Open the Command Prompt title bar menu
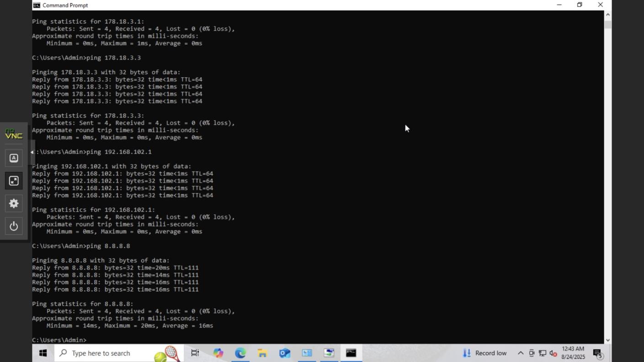 pos(35,5)
